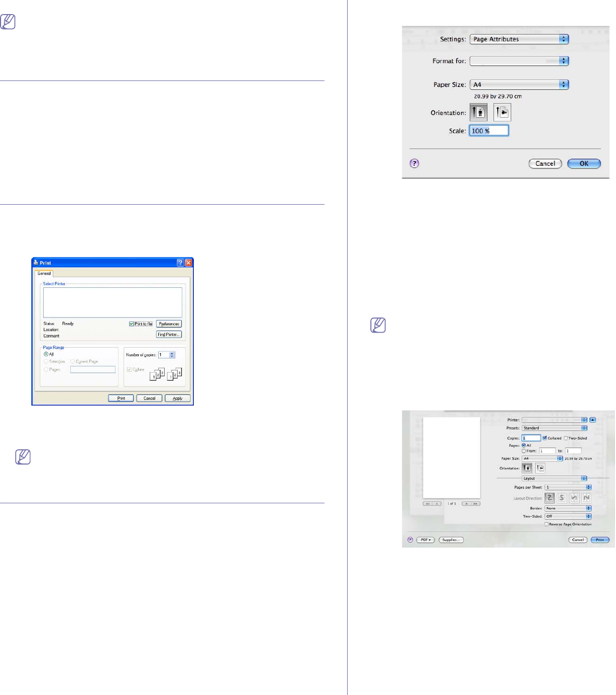Select the Z-shaped layout direction icon
Screen dimensions: 616x695
tap(550, 497)
